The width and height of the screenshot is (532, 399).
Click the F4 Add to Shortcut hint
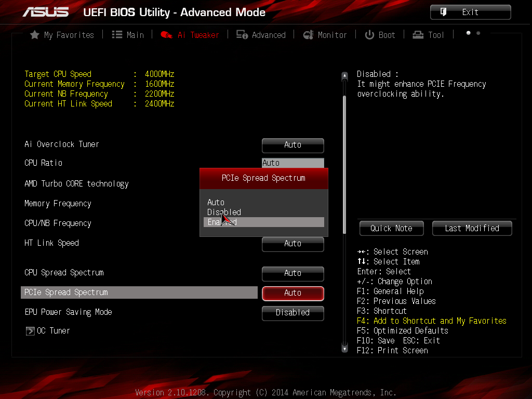(432, 321)
